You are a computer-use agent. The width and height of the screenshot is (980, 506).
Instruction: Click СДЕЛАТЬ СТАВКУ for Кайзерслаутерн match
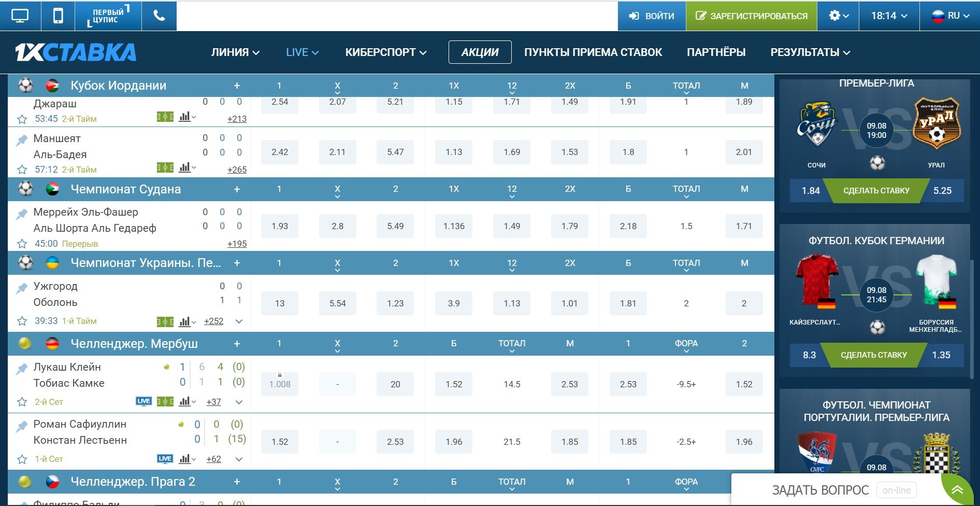[874, 355]
